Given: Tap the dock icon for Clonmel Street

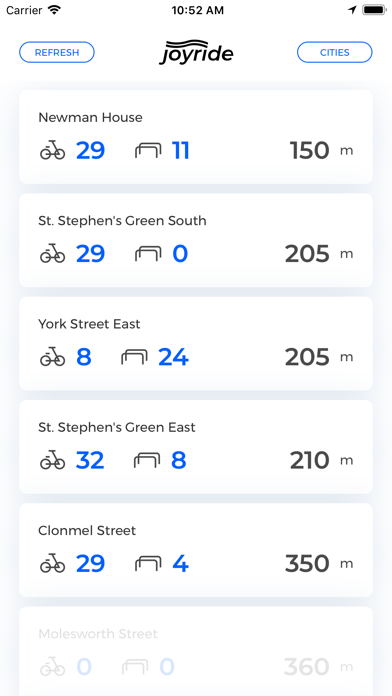Looking at the screenshot, I should [x=148, y=564].
